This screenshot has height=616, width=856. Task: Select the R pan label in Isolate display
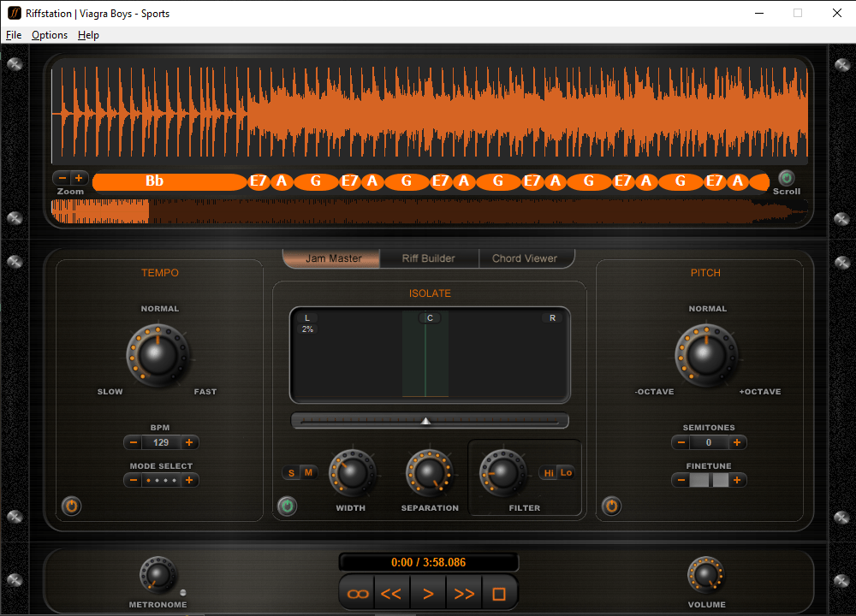[x=552, y=318]
